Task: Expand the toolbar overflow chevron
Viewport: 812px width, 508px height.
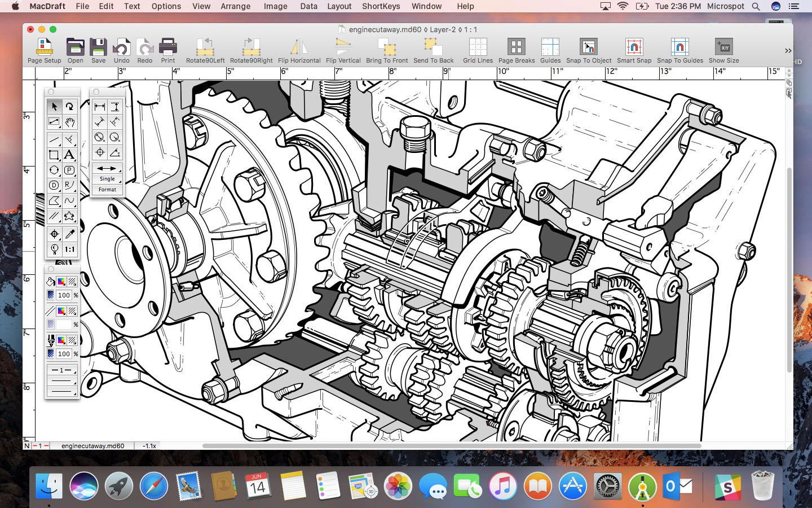Action: click(788, 51)
